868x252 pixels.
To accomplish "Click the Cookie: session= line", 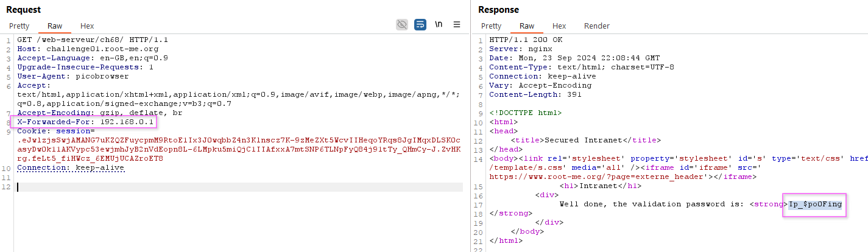I will click(56, 131).
